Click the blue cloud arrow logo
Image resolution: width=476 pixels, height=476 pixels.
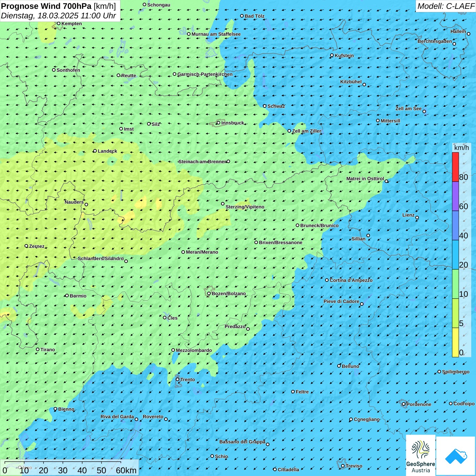click(456, 456)
